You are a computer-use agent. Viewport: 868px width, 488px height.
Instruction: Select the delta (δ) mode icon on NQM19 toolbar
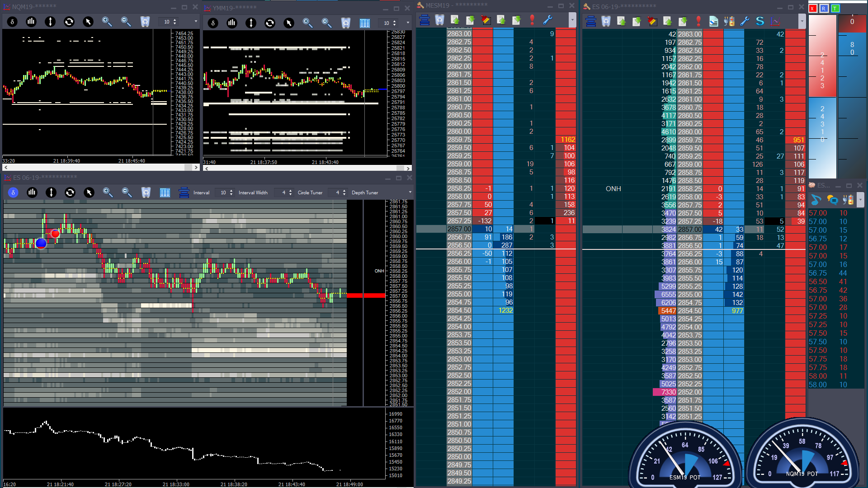point(12,21)
